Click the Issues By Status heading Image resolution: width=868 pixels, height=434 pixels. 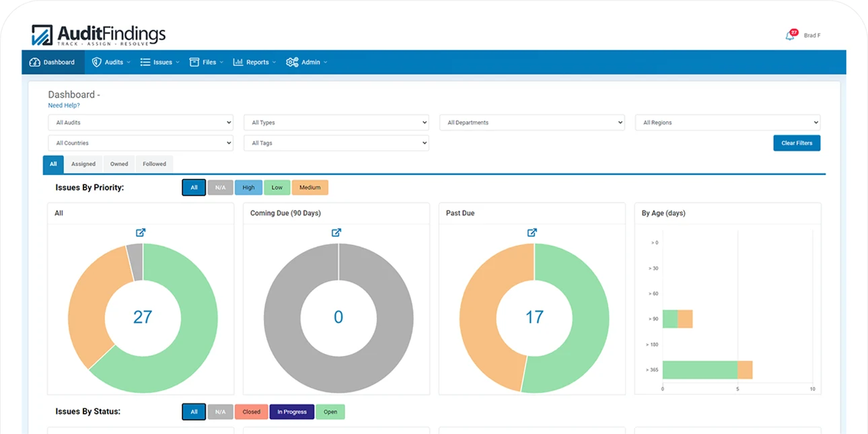click(88, 411)
